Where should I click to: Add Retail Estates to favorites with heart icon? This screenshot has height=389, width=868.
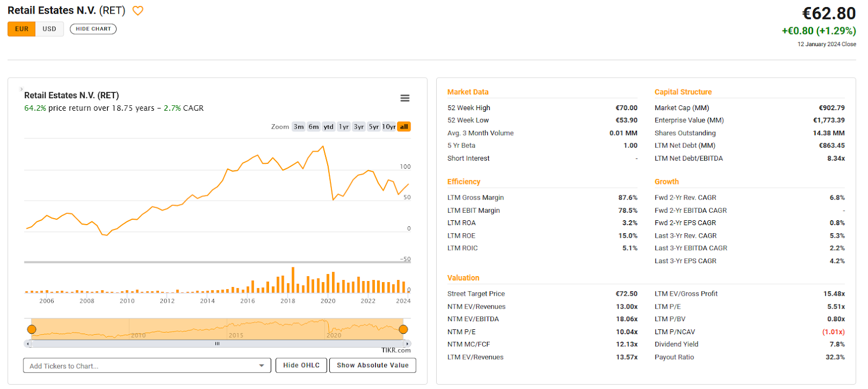tap(138, 11)
